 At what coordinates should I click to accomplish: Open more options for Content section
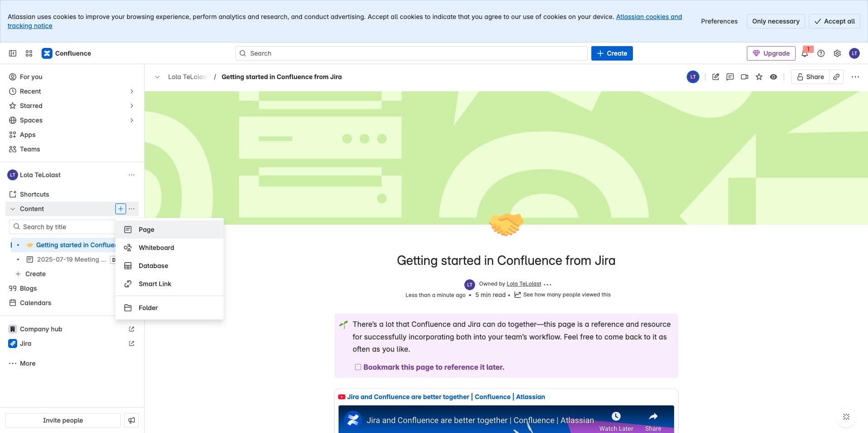tap(132, 209)
